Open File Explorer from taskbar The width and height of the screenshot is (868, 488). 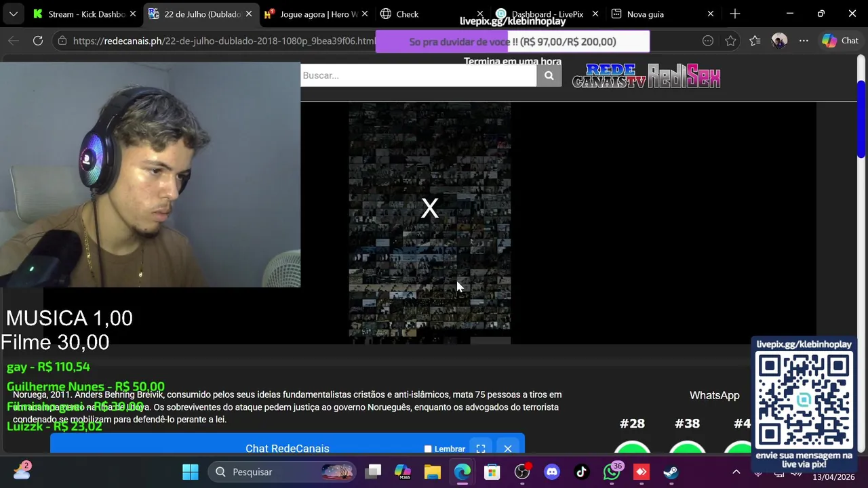click(433, 472)
